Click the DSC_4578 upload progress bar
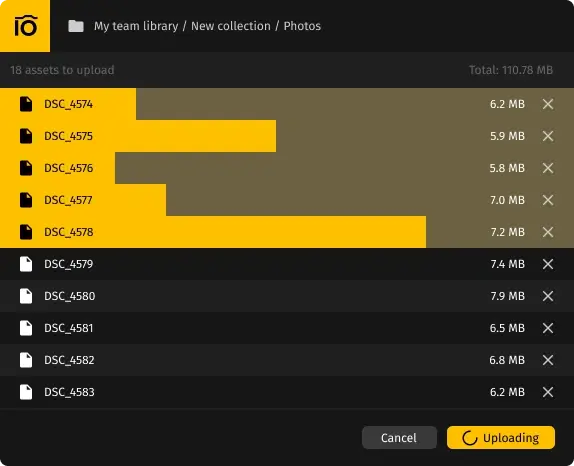The height and width of the screenshot is (466, 574). 287,232
